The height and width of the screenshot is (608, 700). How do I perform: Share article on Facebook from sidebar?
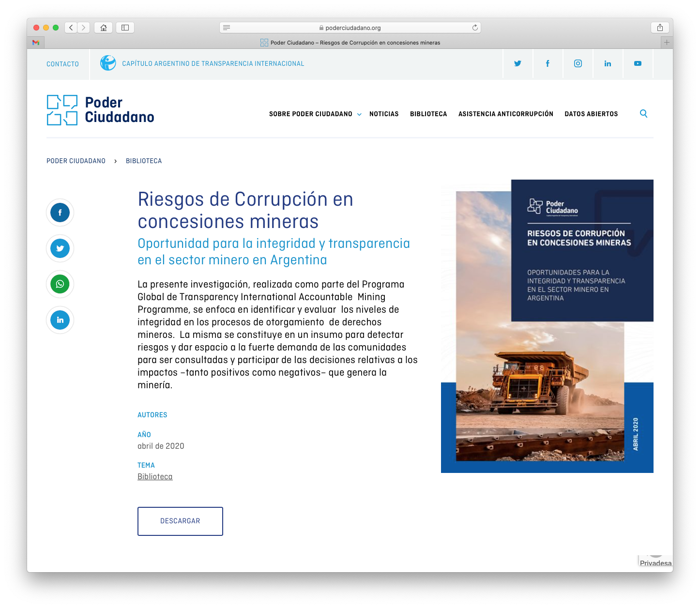tap(60, 213)
